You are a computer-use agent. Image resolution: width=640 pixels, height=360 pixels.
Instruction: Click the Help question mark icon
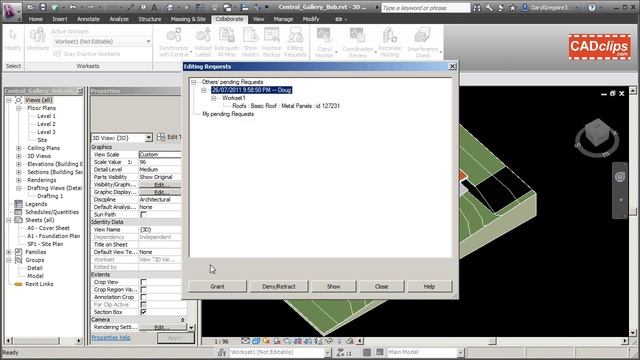click(x=592, y=8)
